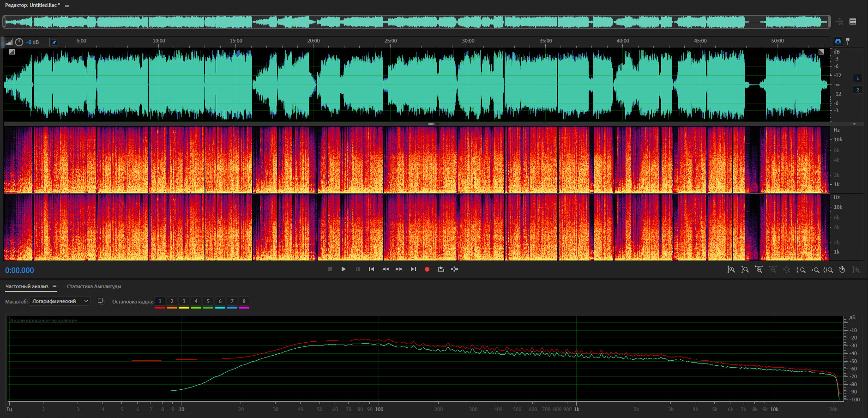Open the Редактор panel menu

(67, 5)
